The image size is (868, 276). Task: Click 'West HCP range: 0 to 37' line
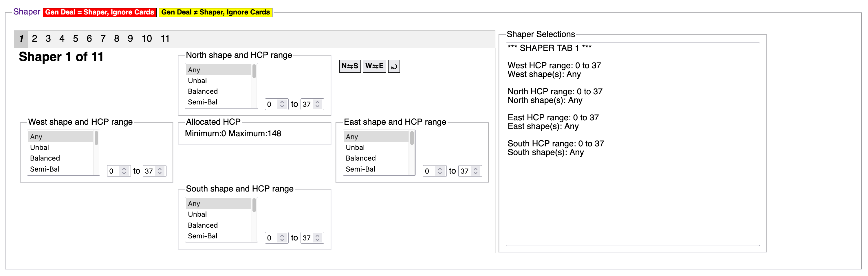554,66
